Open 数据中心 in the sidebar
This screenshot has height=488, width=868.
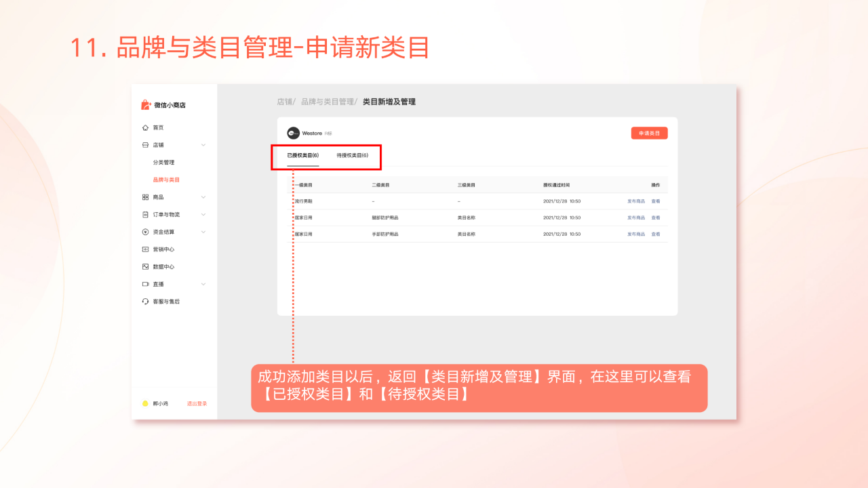tap(163, 266)
